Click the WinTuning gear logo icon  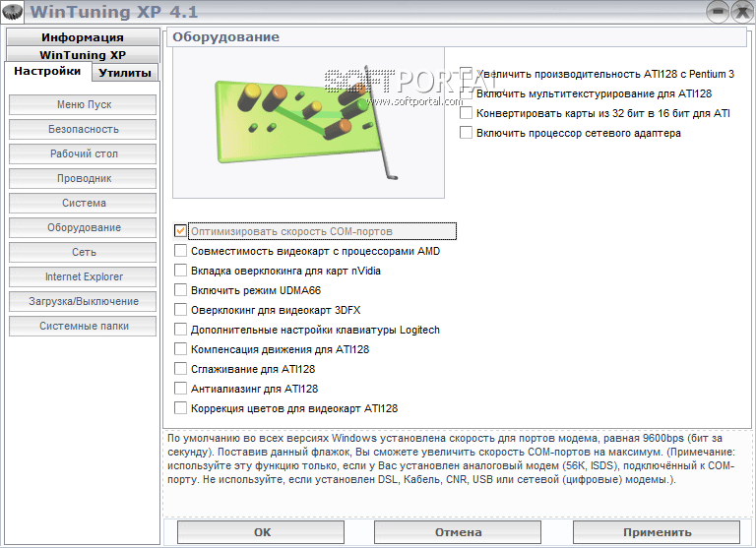click(12, 11)
